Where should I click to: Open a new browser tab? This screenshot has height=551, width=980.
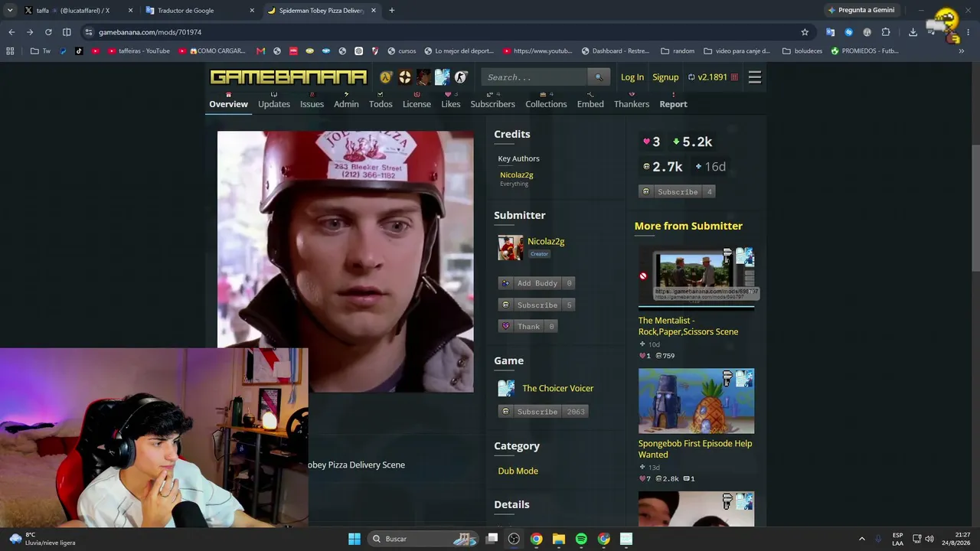click(x=391, y=11)
